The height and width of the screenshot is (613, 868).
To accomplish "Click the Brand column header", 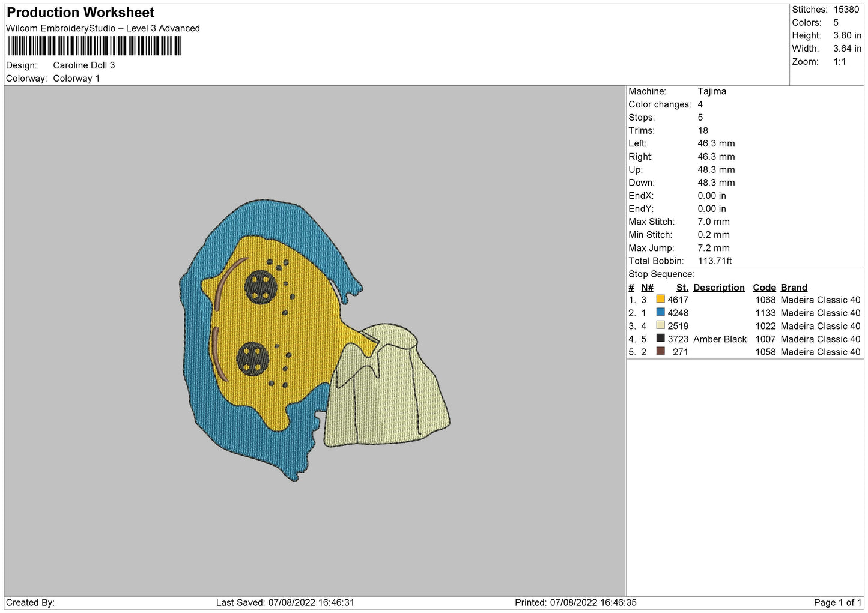I will [x=794, y=288].
